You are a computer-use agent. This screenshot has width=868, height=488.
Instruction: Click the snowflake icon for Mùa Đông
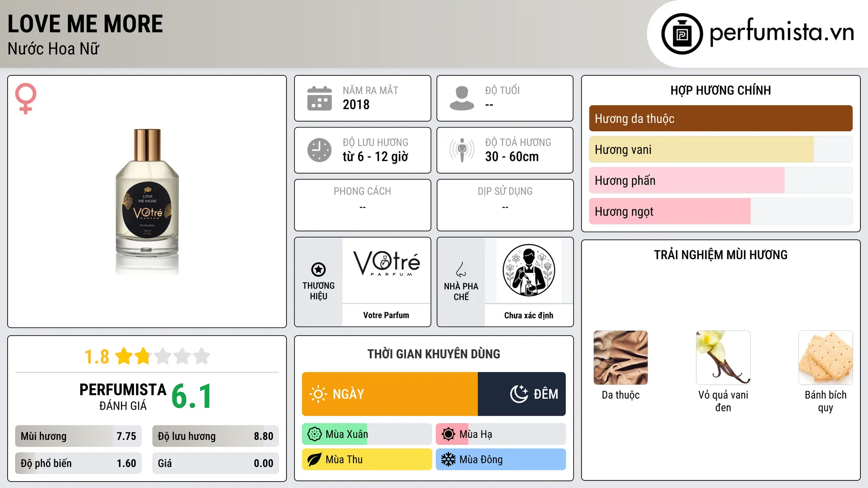448,460
